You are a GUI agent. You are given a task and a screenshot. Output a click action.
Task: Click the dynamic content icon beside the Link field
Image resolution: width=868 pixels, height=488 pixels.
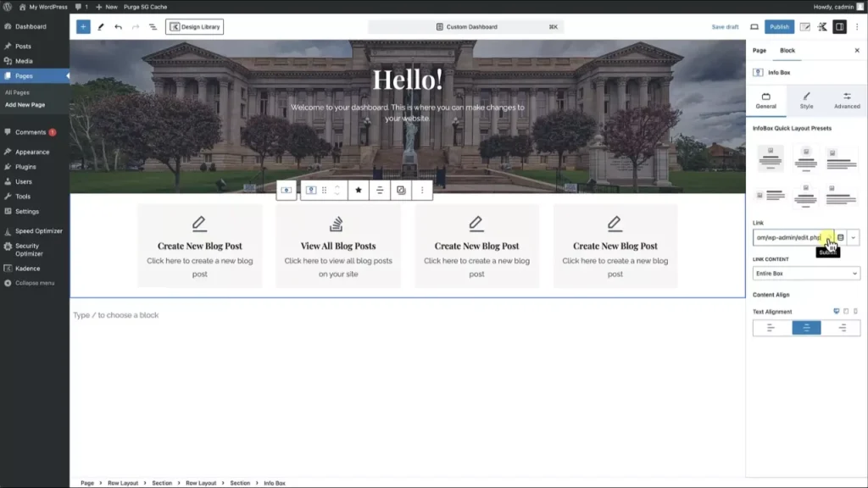(841, 238)
